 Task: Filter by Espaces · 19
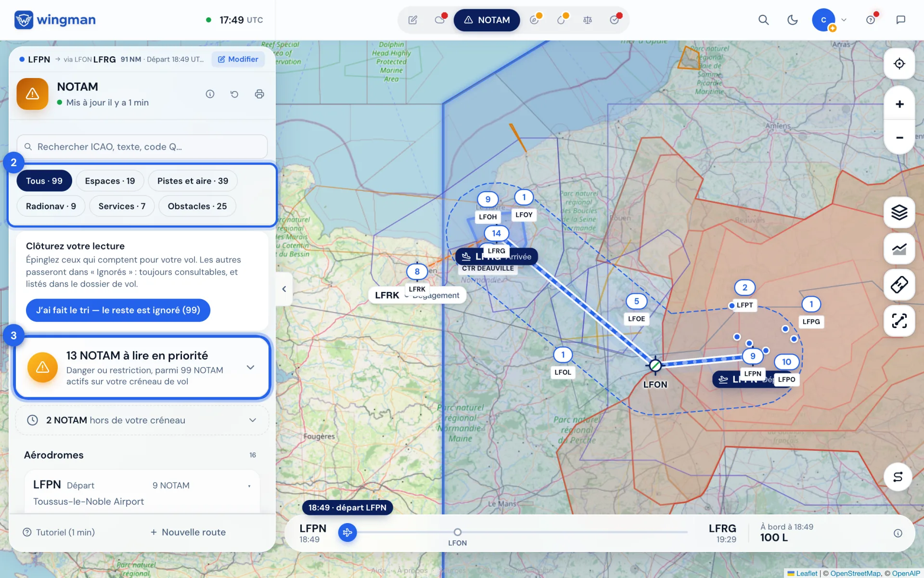pyautogui.click(x=110, y=181)
